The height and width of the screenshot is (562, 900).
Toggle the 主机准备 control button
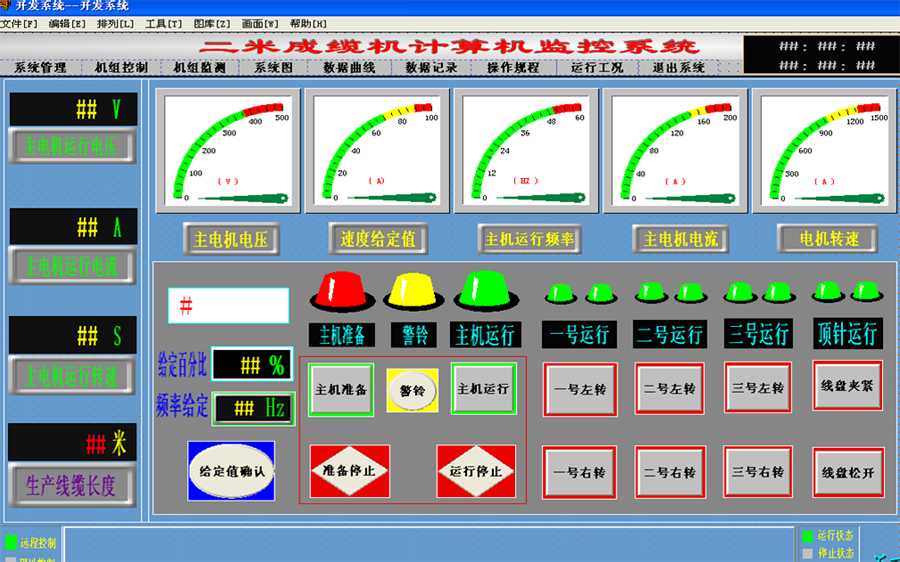point(342,389)
